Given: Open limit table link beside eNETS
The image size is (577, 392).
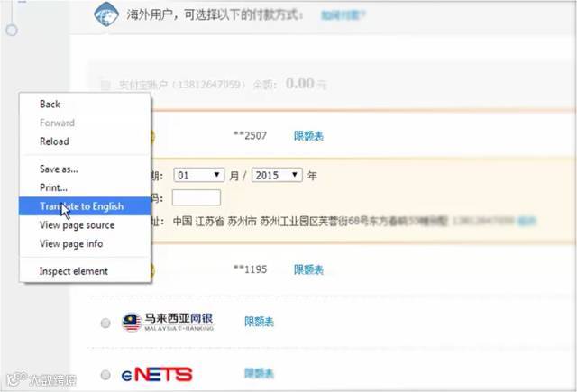Looking at the screenshot, I should [x=259, y=373].
